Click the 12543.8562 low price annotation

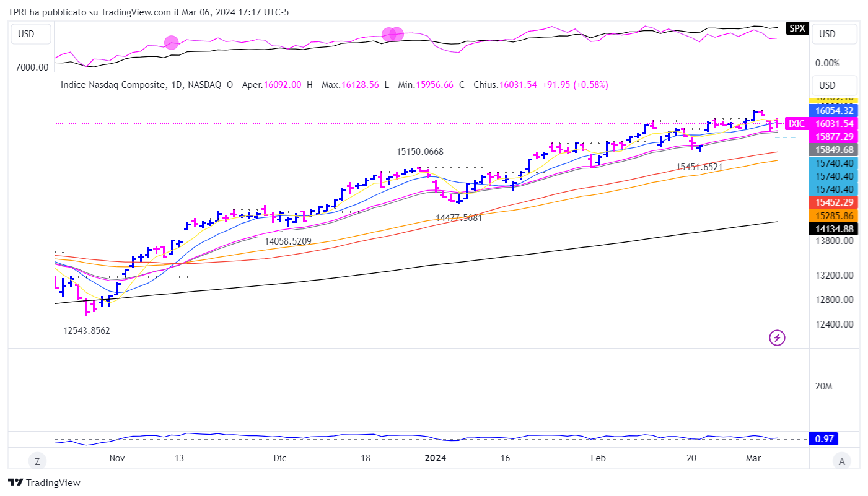(x=87, y=331)
